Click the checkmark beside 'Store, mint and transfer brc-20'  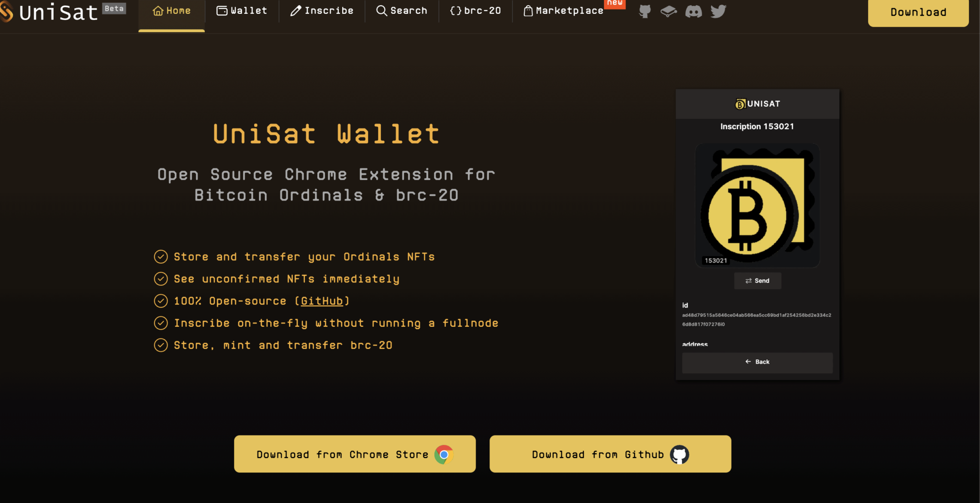(161, 345)
